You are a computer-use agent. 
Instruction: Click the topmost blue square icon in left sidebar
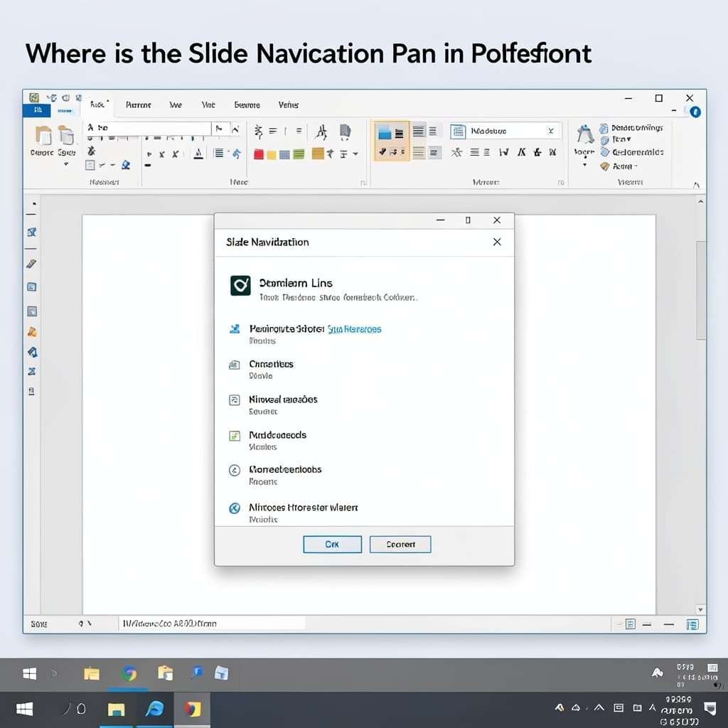[31, 232]
